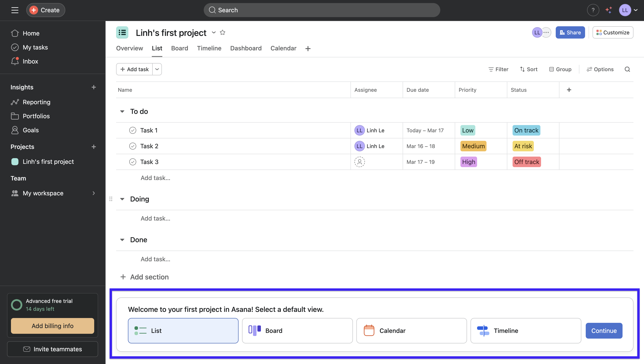This screenshot has width=644, height=364.
Task: Switch to the Timeline tab
Action: click(209, 48)
